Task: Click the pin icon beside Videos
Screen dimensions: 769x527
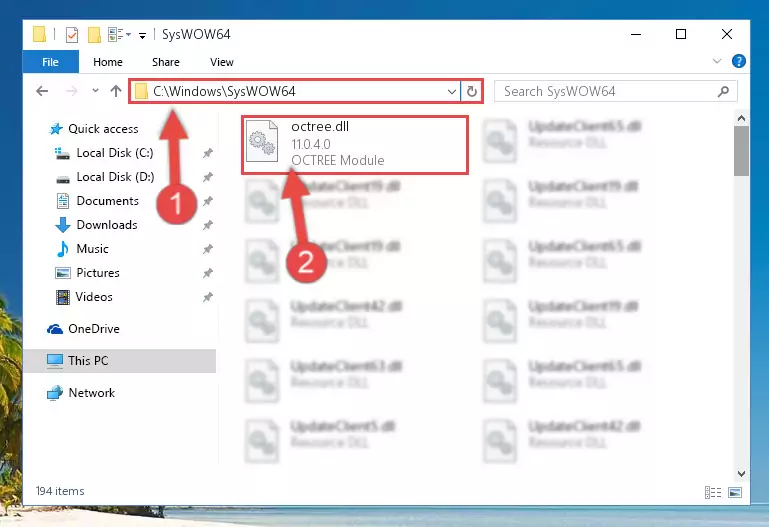Action: 208,297
